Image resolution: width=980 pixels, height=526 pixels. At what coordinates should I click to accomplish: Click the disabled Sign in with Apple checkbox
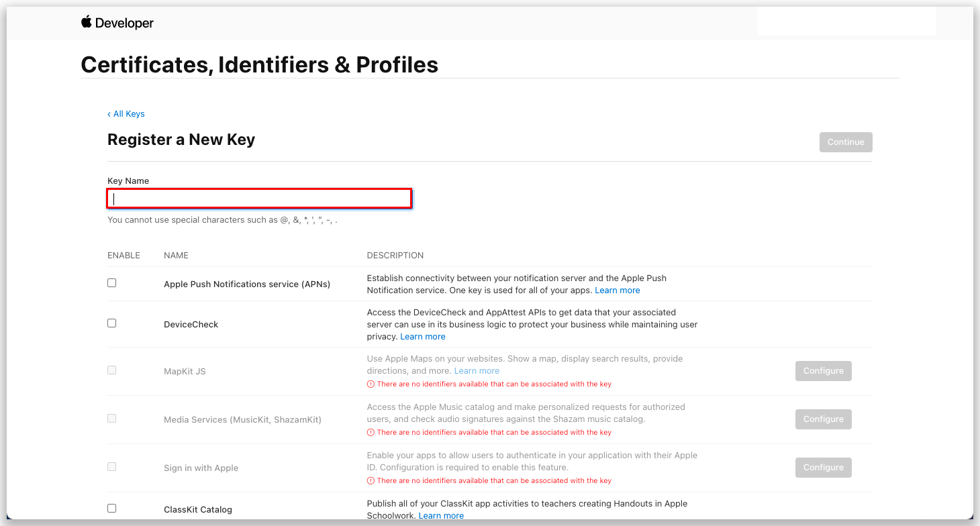(x=112, y=467)
